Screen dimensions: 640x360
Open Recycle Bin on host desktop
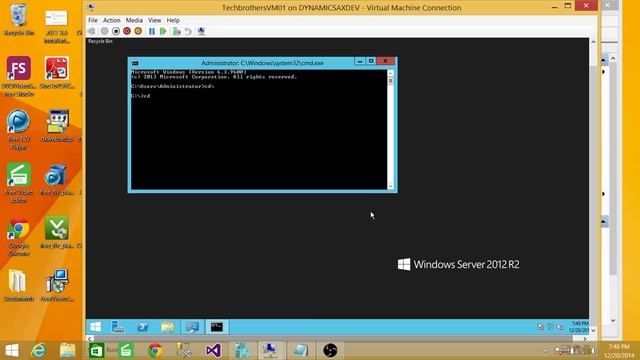(x=19, y=20)
